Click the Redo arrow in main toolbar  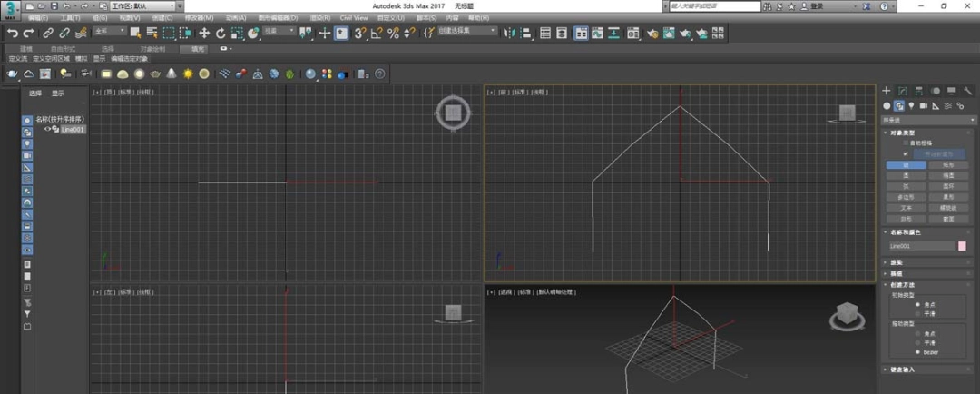click(x=28, y=34)
